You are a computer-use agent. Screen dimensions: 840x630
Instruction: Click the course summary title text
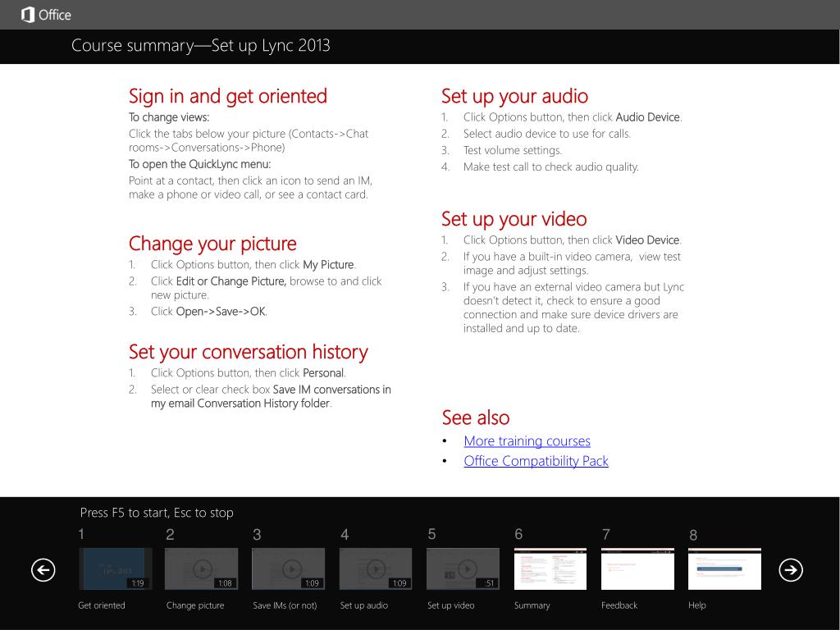[x=201, y=46]
